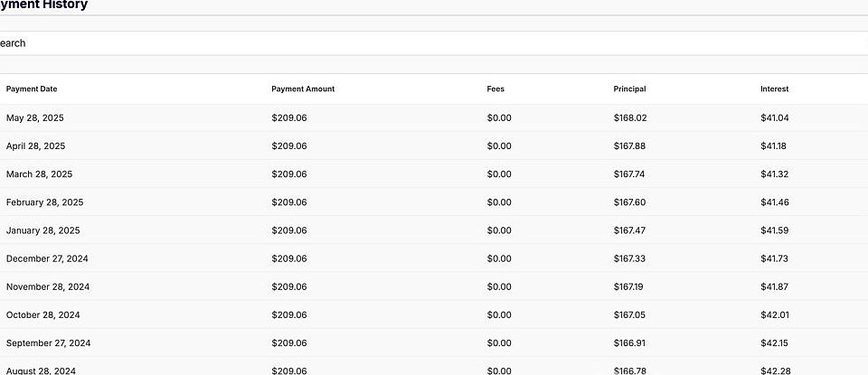This screenshot has height=375, width=868.
Task: Click the $41.04 interest value
Action: pos(775,117)
